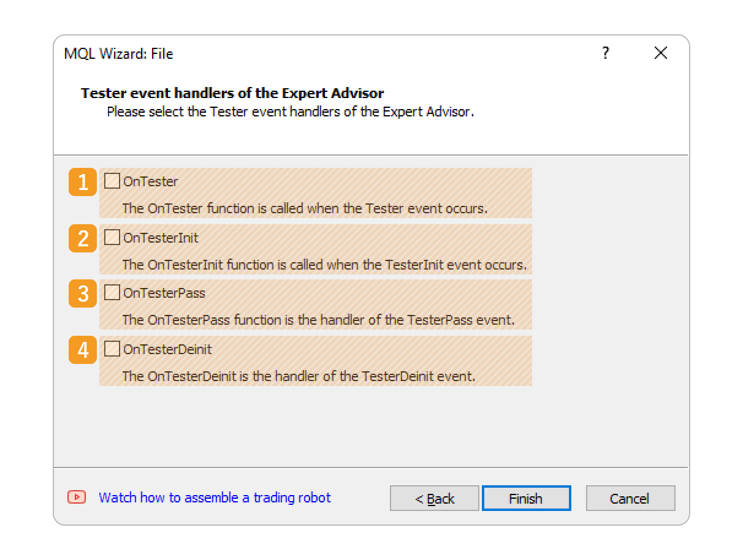Click the OnTester function description text
This screenshot has height=560, width=743.
coord(305,208)
